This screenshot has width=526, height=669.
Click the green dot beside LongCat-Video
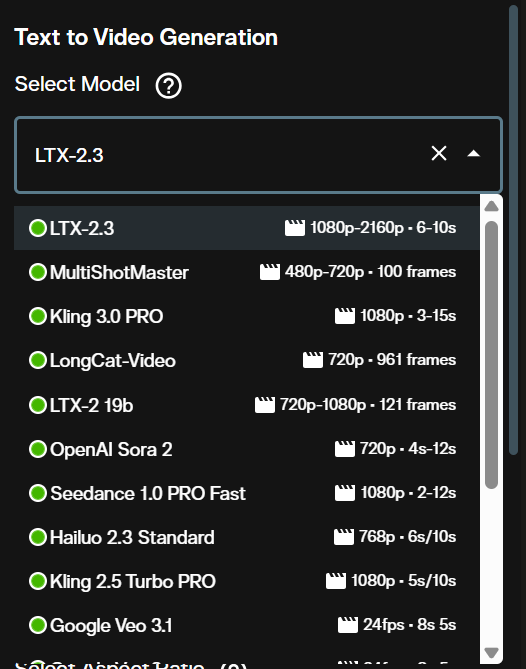[x=38, y=361]
